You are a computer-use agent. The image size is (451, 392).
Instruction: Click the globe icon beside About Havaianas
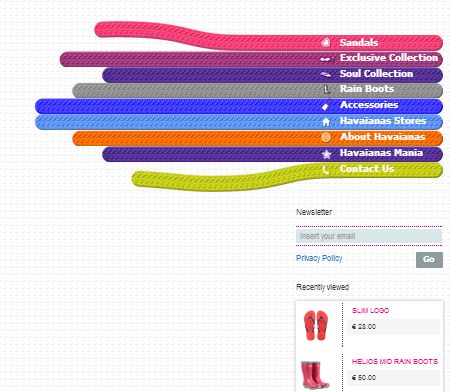(326, 137)
